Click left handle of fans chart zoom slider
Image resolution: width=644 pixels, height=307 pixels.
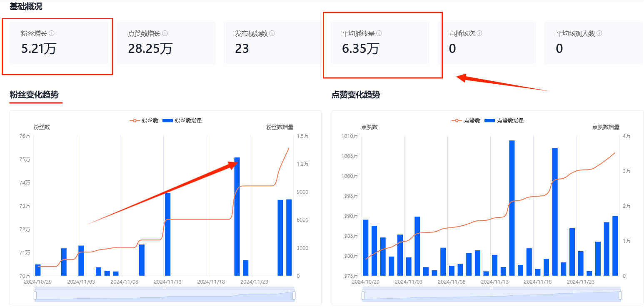point(35,295)
